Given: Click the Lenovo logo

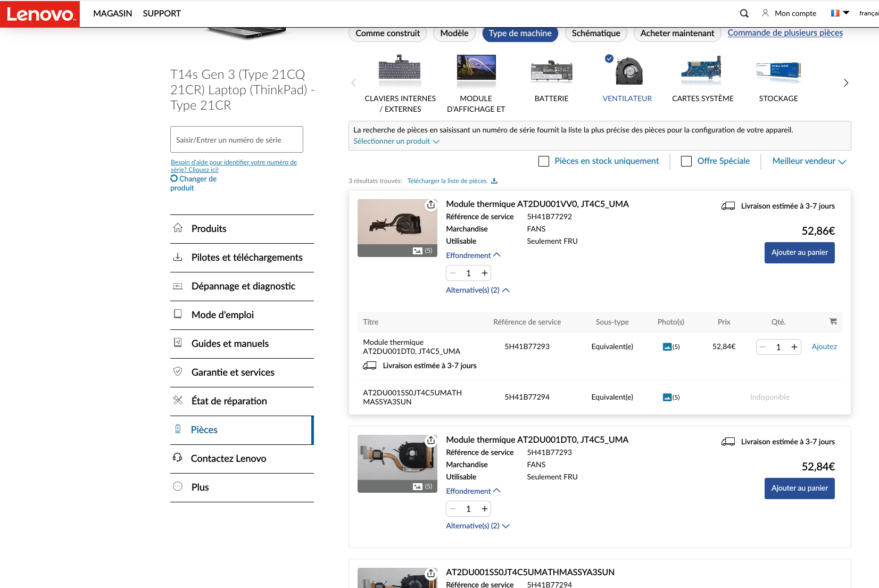Looking at the screenshot, I should pyautogui.click(x=40, y=14).
